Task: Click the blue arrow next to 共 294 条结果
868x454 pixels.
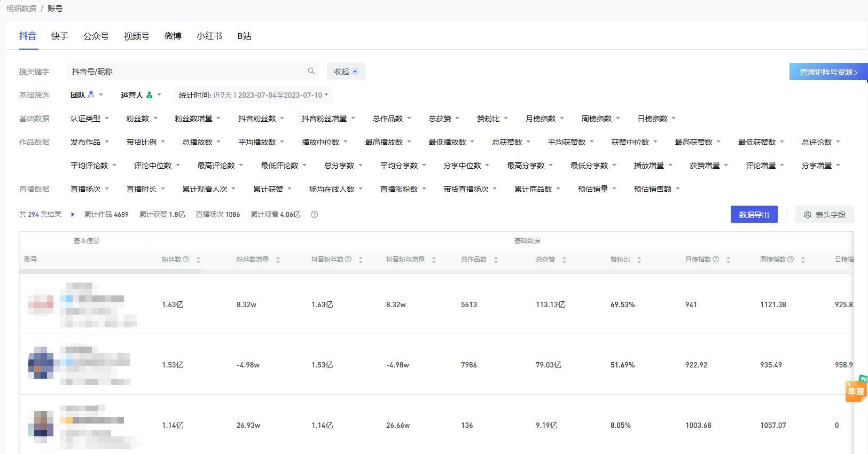Action: click(x=73, y=214)
